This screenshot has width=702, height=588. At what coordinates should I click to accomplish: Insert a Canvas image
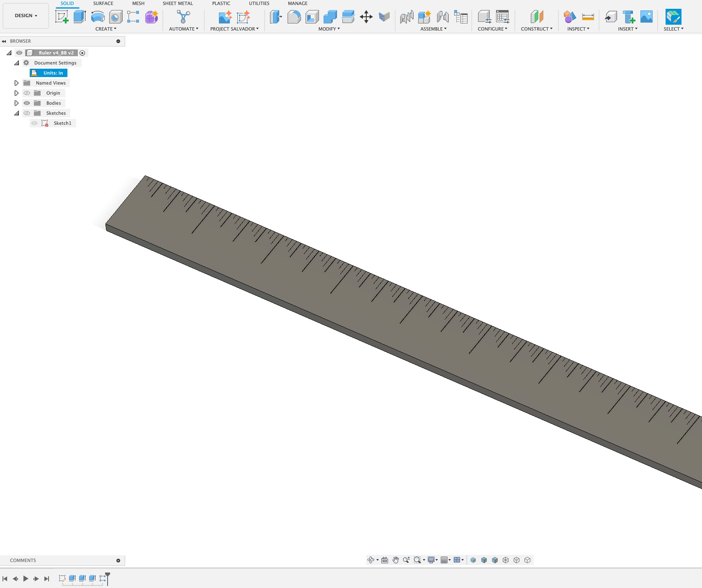click(x=646, y=17)
